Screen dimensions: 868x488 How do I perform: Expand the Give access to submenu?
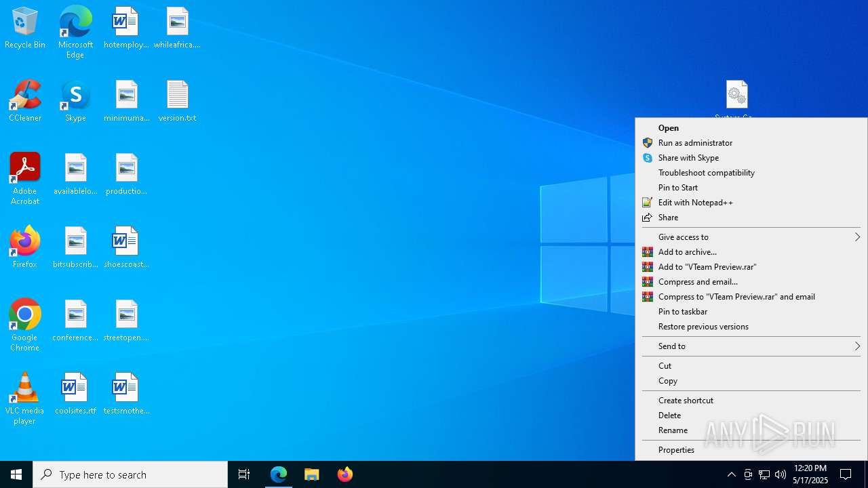tap(751, 237)
